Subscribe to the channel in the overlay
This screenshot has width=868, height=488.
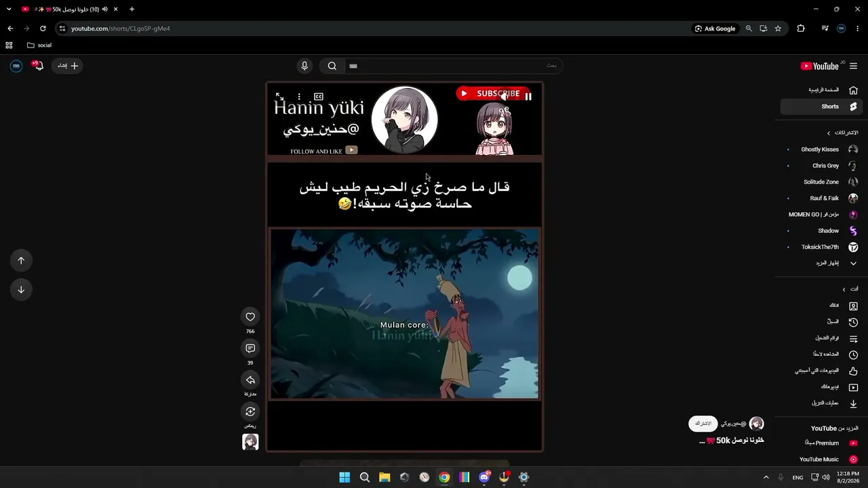coord(703,424)
